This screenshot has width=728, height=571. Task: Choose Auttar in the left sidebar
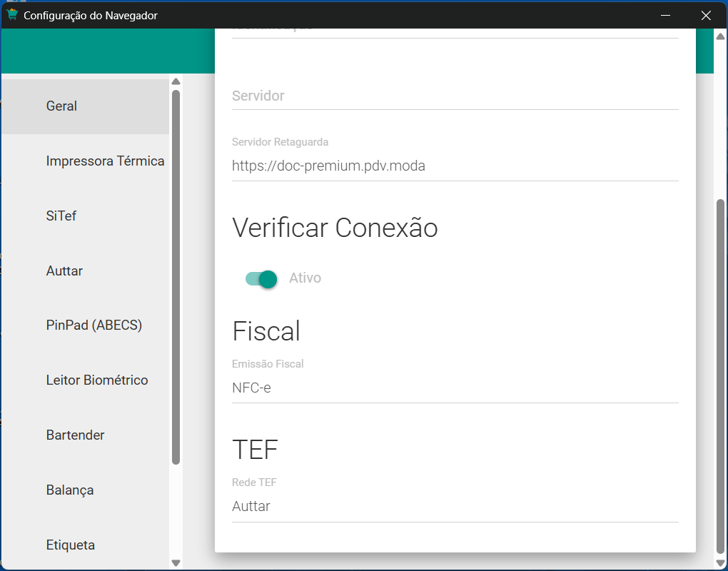pos(64,271)
